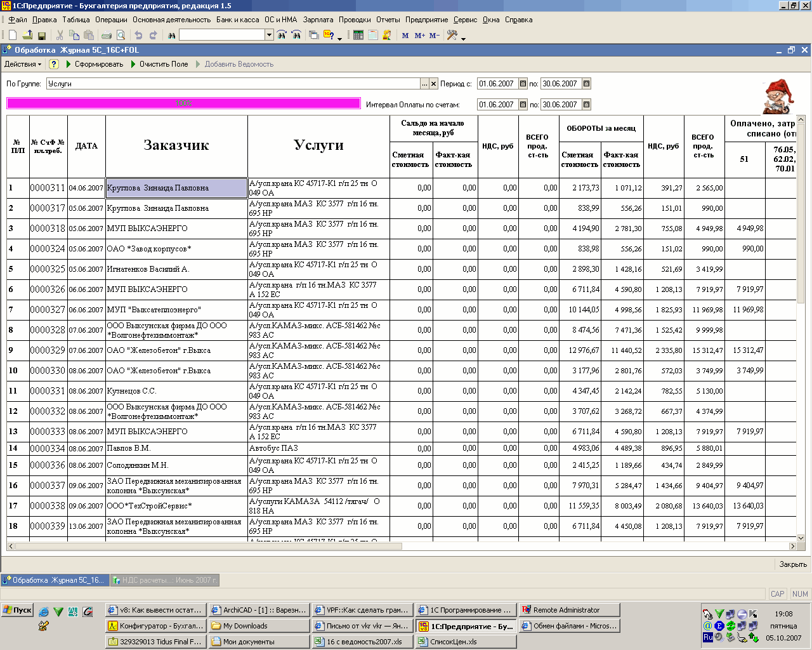Expand the toolbar search combo box
The width and height of the screenshot is (812, 650).
(x=270, y=36)
